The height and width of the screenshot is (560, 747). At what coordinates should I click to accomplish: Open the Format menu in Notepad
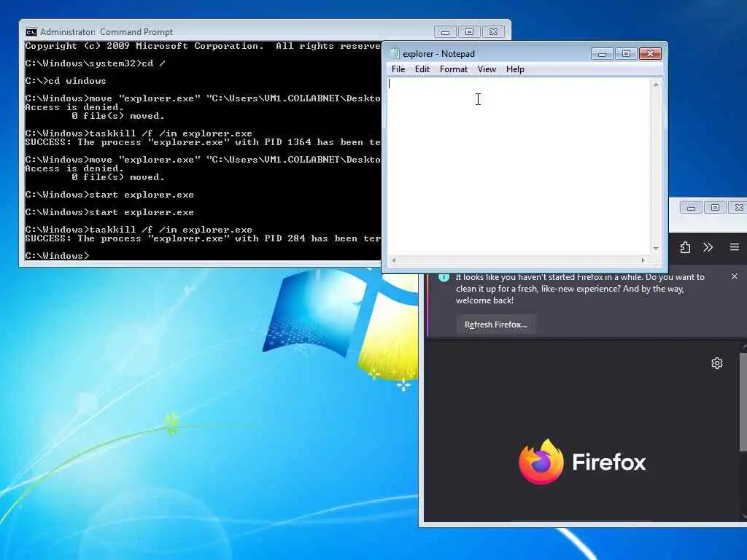[x=454, y=69]
